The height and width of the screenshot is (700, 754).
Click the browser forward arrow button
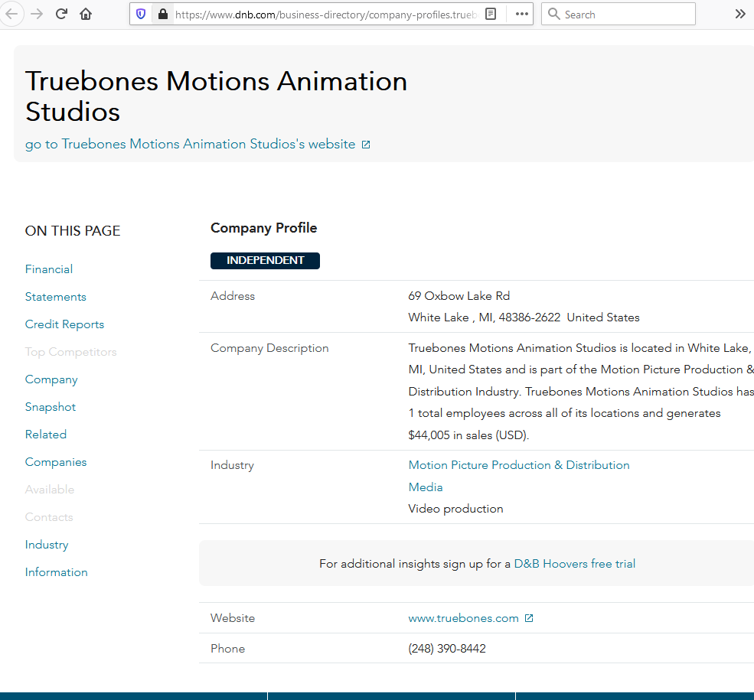click(x=37, y=14)
